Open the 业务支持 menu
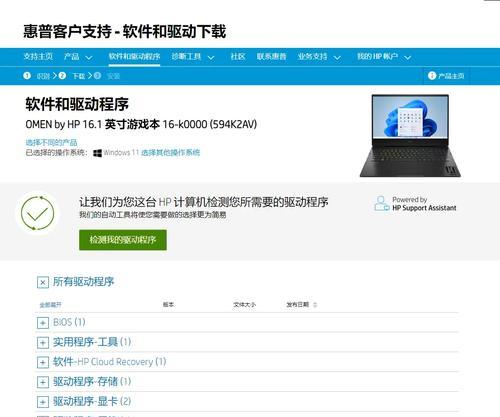This screenshot has height=417, width=500. tap(313, 56)
